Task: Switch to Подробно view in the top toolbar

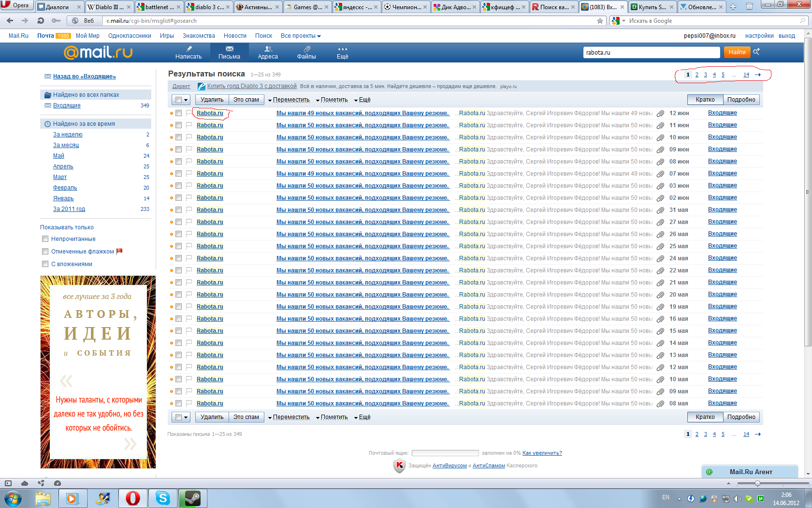Action: pos(741,100)
